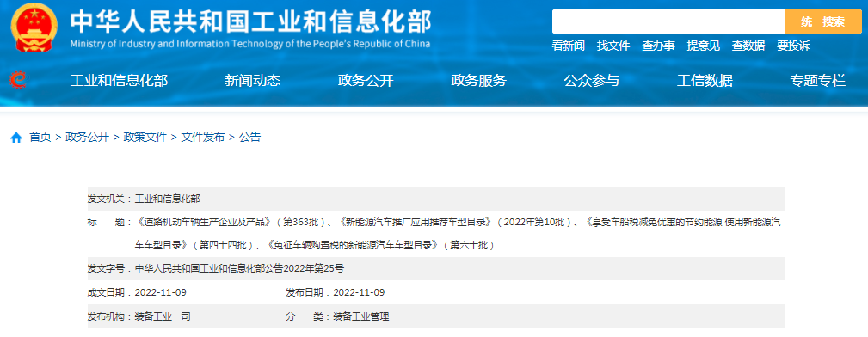This screenshot has height=337, width=868.
Task: Open the 工信数据 navigation menu
Action: (705, 81)
